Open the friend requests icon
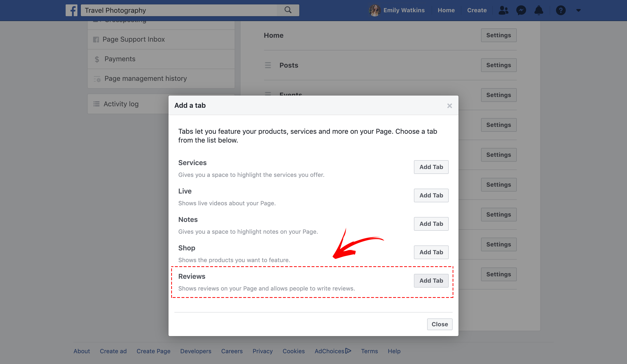Viewport: 627px width, 364px height. (x=503, y=10)
